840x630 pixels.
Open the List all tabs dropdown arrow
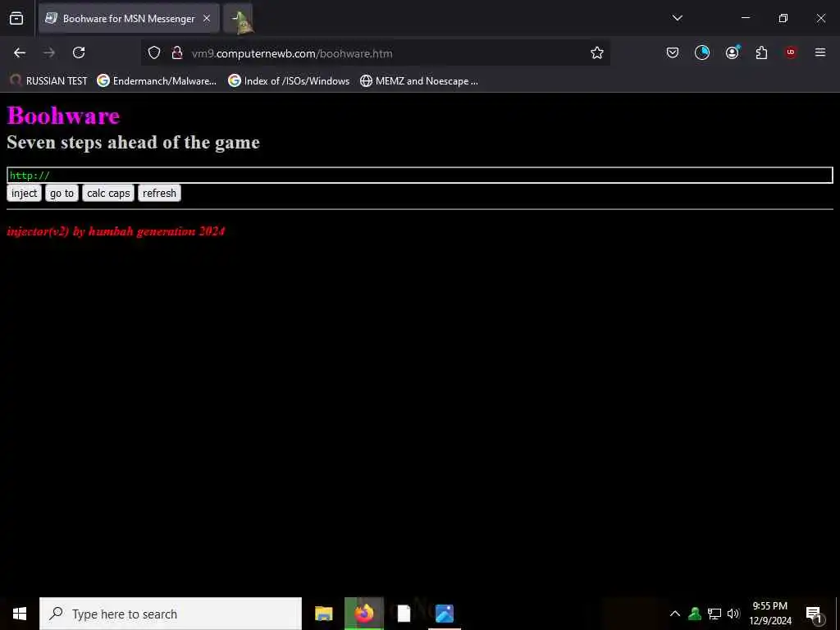pyautogui.click(x=677, y=18)
